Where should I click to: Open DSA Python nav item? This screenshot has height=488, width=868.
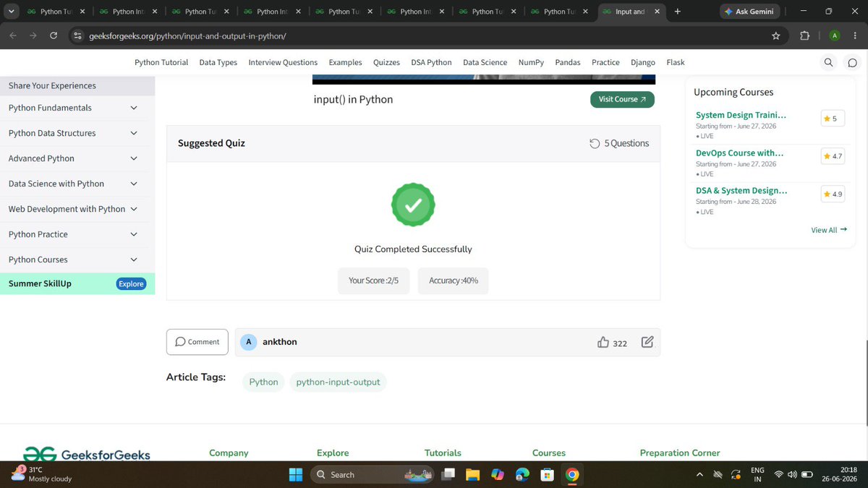coord(431,62)
